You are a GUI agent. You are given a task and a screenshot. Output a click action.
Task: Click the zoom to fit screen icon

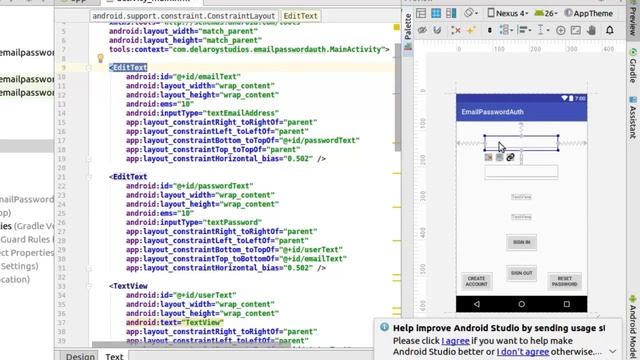[576, 30]
